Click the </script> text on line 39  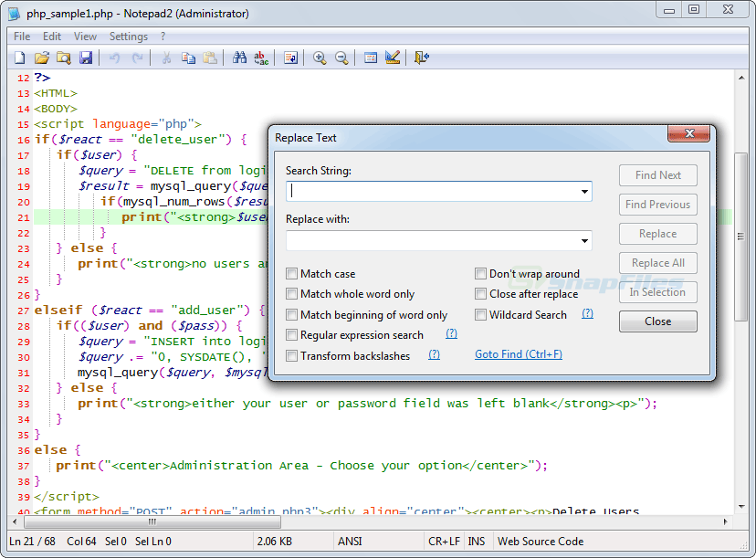(67, 497)
